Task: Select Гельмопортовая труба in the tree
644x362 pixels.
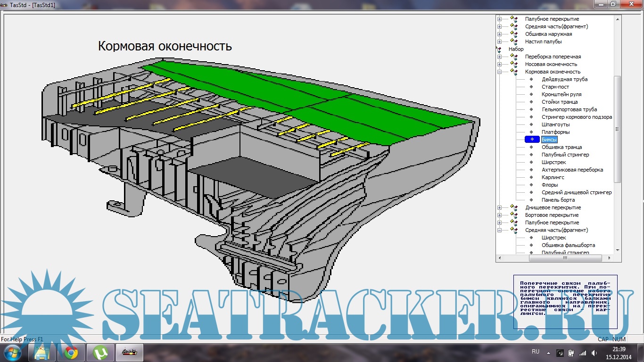Action: pyautogui.click(x=569, y=109)
